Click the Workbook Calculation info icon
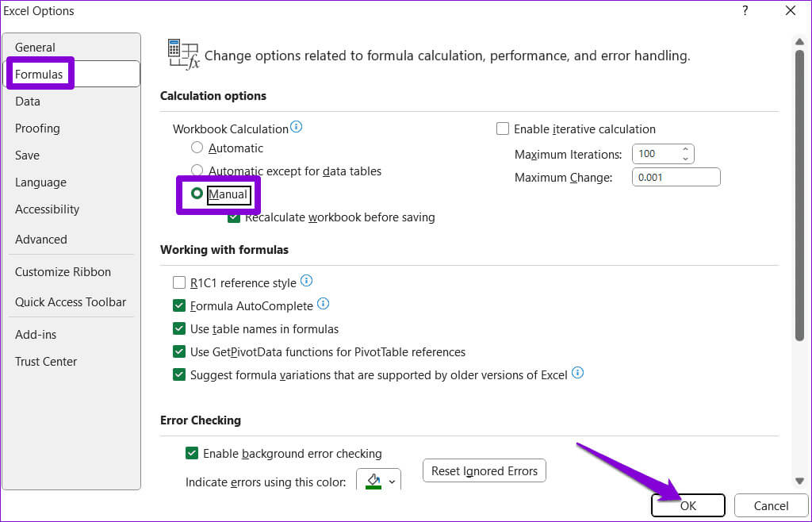 pyautogui.click(x=297, y=127)
